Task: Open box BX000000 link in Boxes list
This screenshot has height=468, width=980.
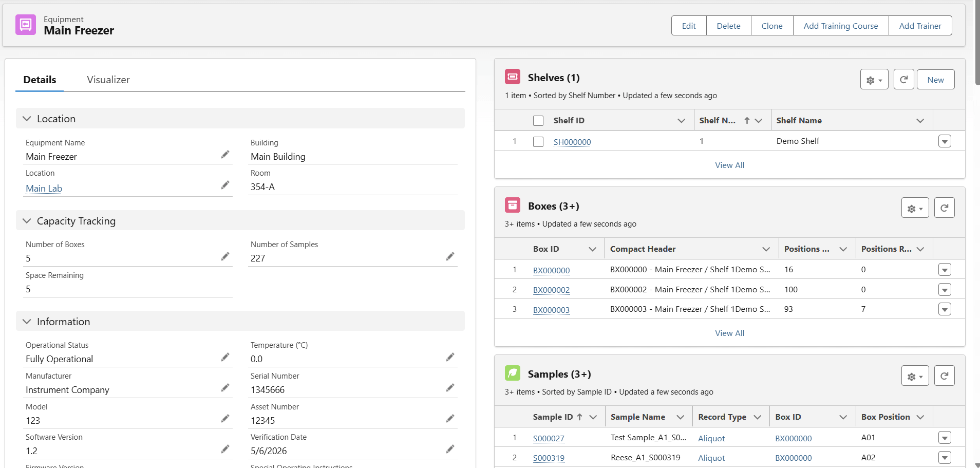Action: [552, 270]
